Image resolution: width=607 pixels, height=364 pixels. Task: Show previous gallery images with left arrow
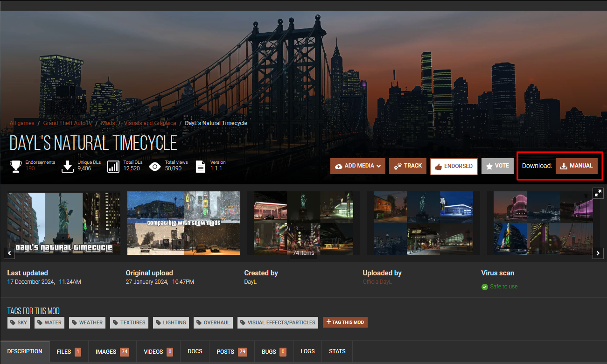click(9, 253)
